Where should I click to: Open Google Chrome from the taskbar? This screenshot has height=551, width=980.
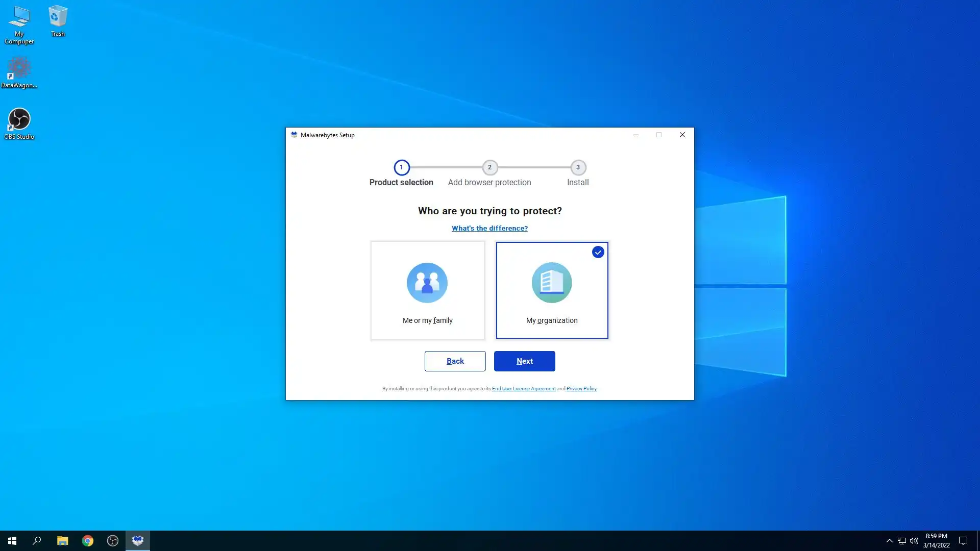click(x=88, y=541)
